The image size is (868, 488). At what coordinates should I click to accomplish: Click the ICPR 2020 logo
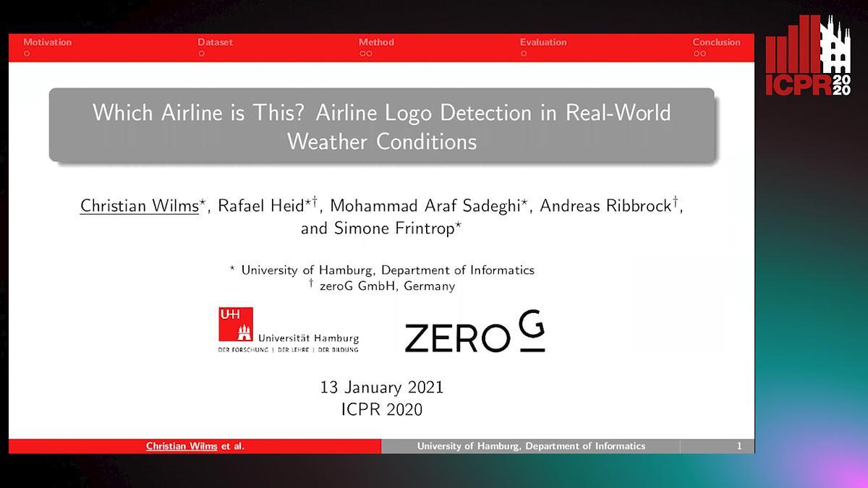[809, 56]
